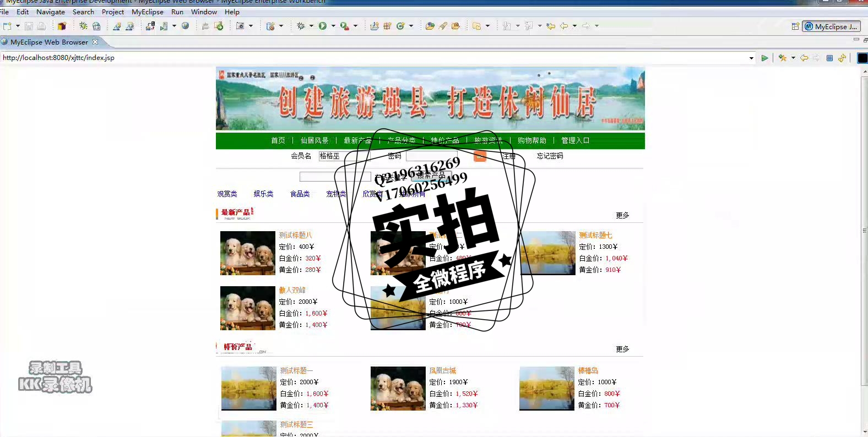The height and width of the screenshot is (437, 868).
Task: Click the flashlight Search toolbar icon
Action: [443, 26]
